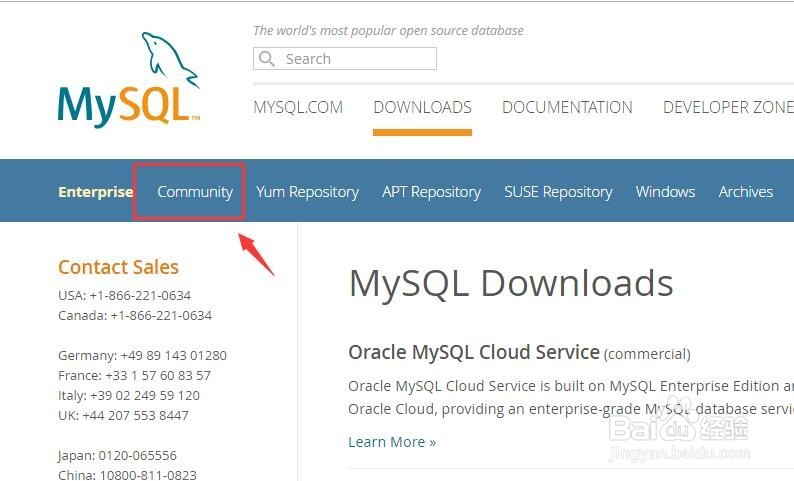The image size is (794, 481).
Task: Open the APT Repository tab
Action: (x=431, y=192)
